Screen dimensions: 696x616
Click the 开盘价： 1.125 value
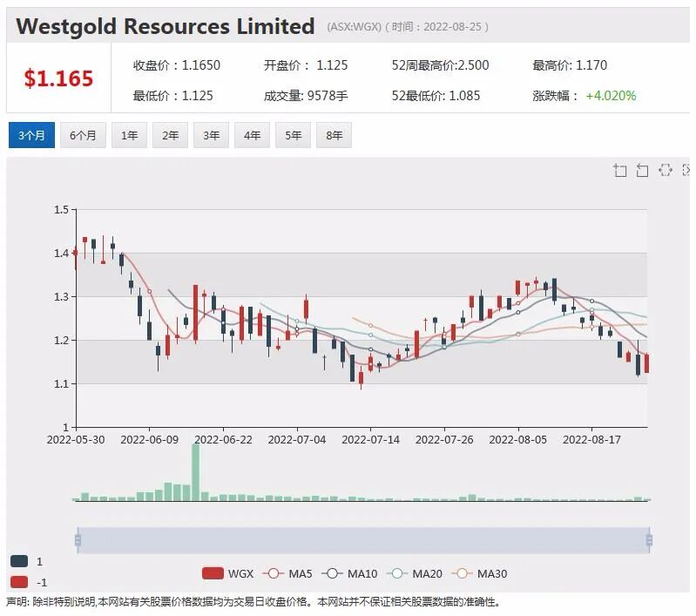306,65
